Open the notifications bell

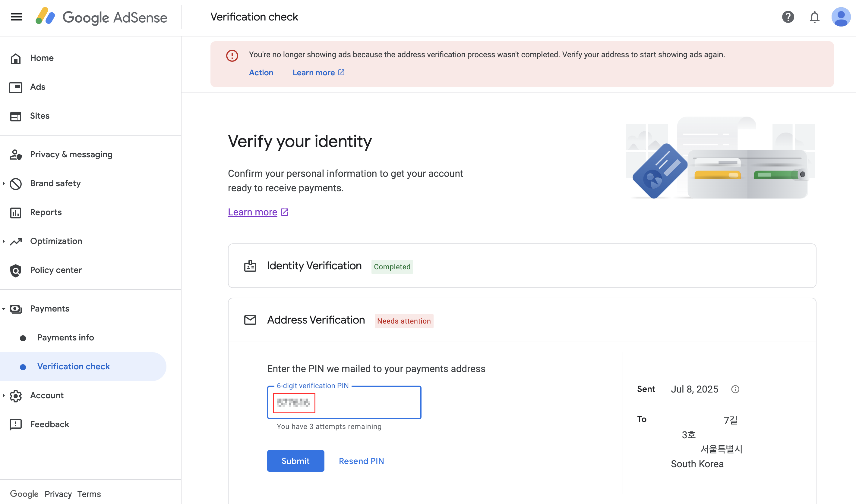pos(814,17)
